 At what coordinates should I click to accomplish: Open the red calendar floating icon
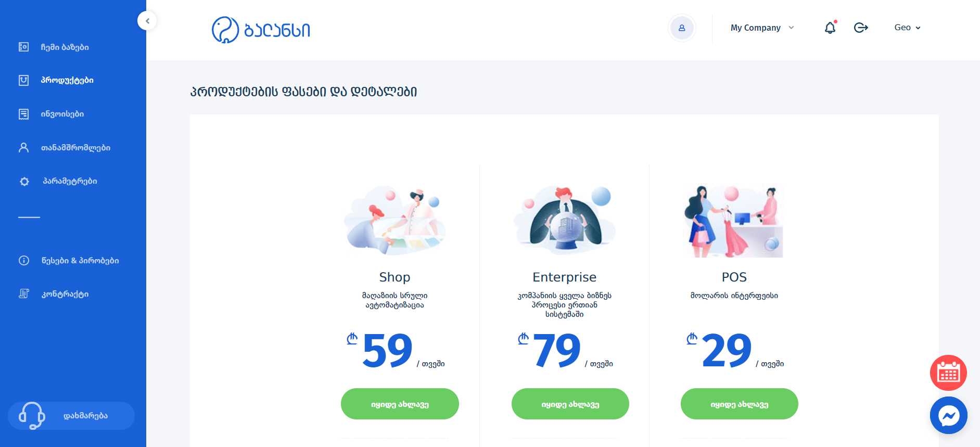tap(948, 373)
